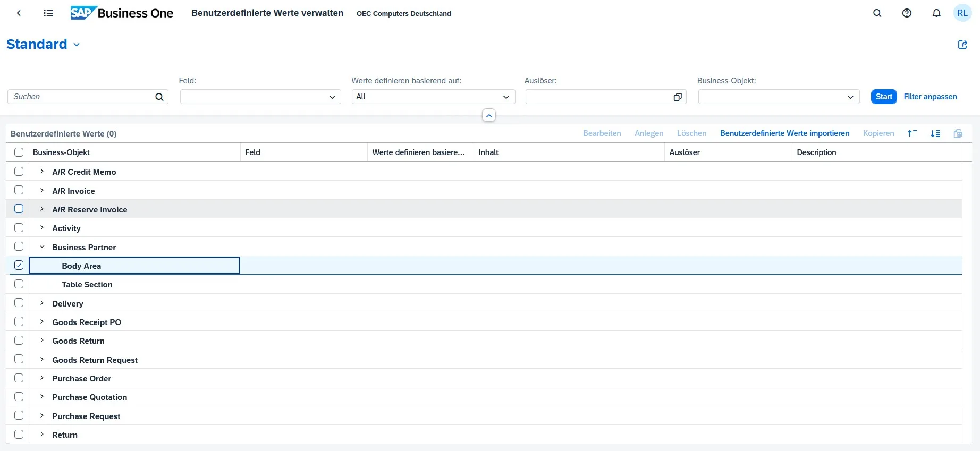Click the share/export icon below the avatar

click(962, 45)
